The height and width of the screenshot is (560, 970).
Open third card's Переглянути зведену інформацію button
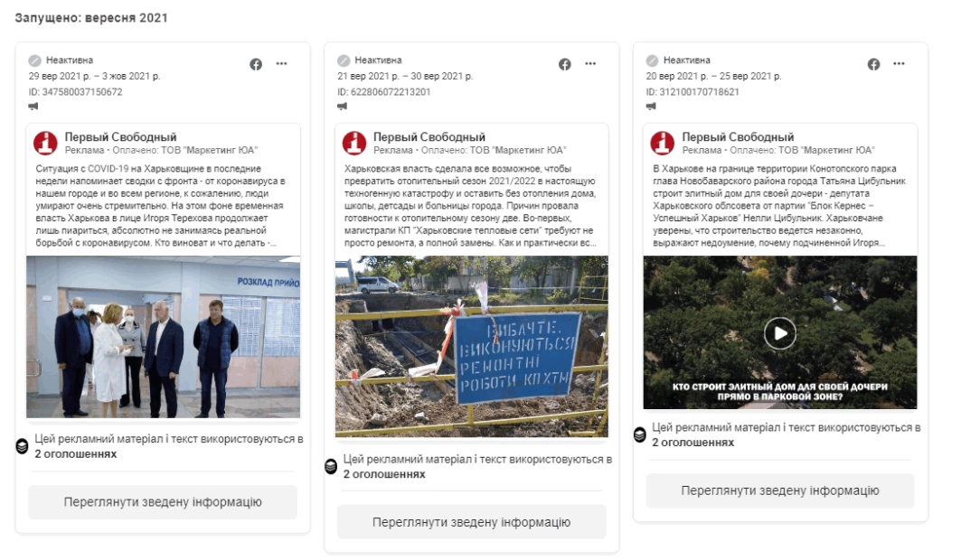click(x=780, y=490)
